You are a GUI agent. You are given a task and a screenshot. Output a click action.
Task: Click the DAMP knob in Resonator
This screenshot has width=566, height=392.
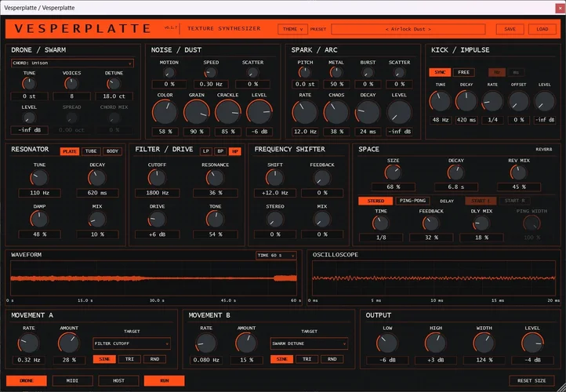pos(39,219)
